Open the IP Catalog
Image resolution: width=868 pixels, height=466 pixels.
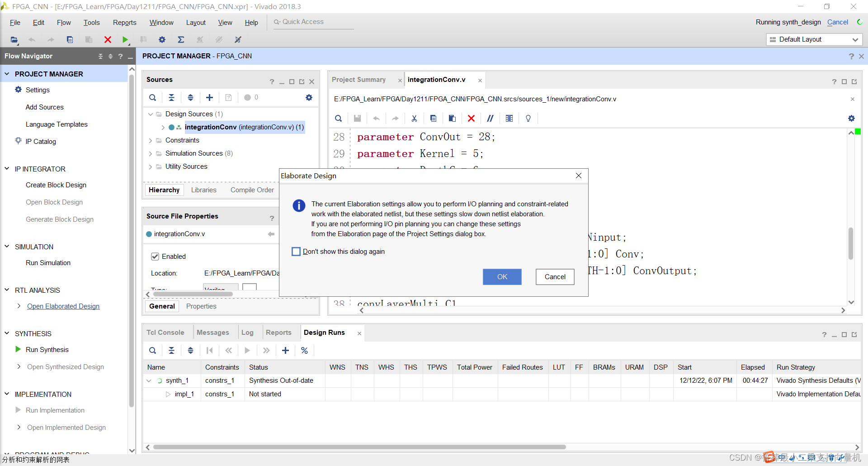(41, 142)
